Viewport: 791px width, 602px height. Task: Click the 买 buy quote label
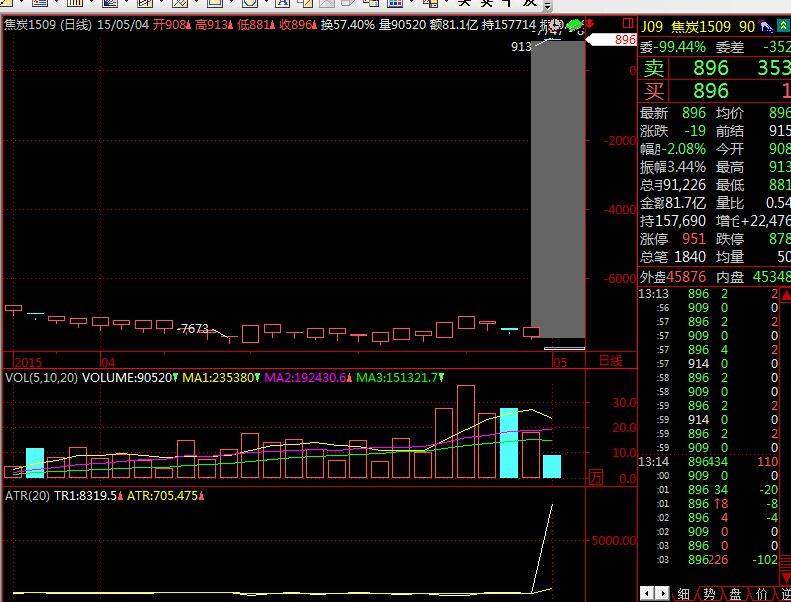[653, 91]
